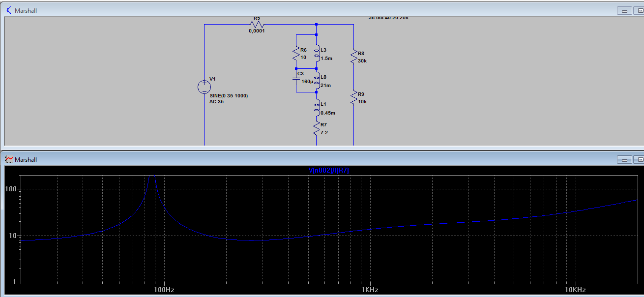
Task: Click the R9 resistor symbol
Action: pos(353,97)
